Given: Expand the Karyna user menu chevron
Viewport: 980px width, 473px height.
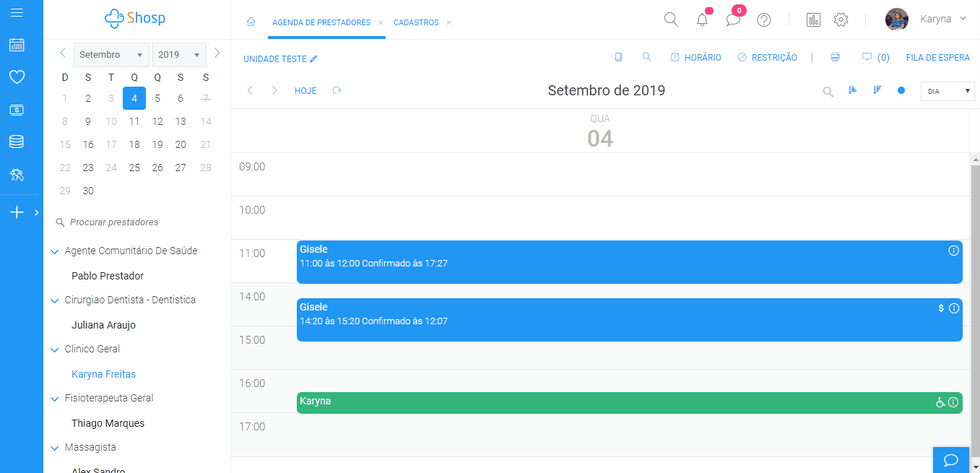Looking at the screenshot, I should [963, 19].
